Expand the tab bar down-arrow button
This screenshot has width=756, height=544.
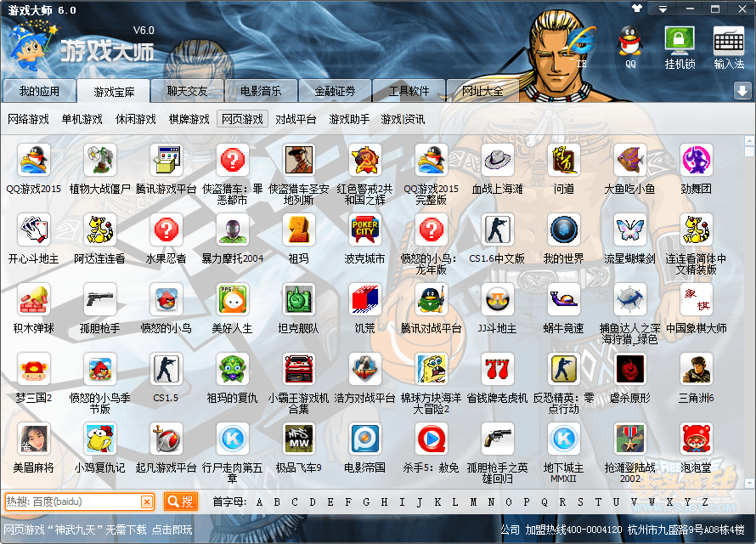(x=742, y=90)
